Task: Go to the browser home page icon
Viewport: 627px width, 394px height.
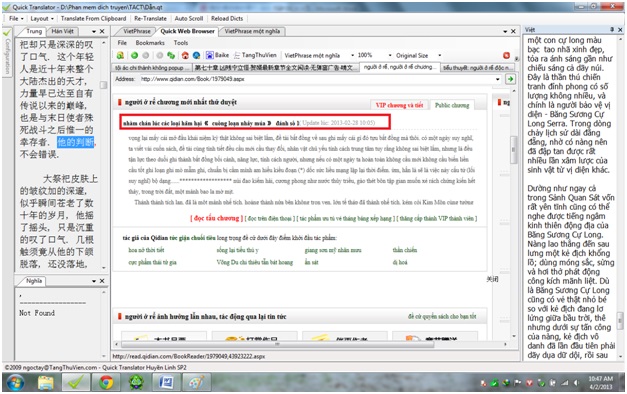Action: coord(185,56)
